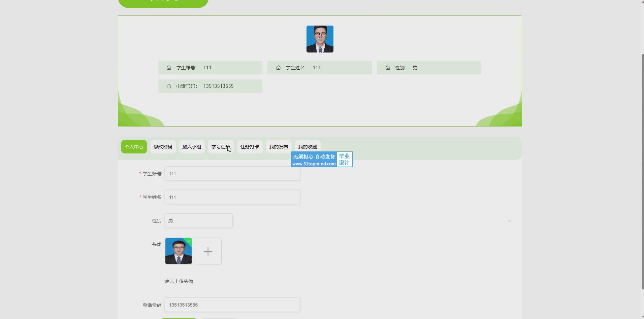This screenshot has height=319, width=644.
Task: Click the 电话号码 input field
Action: (x=232, y=305)
